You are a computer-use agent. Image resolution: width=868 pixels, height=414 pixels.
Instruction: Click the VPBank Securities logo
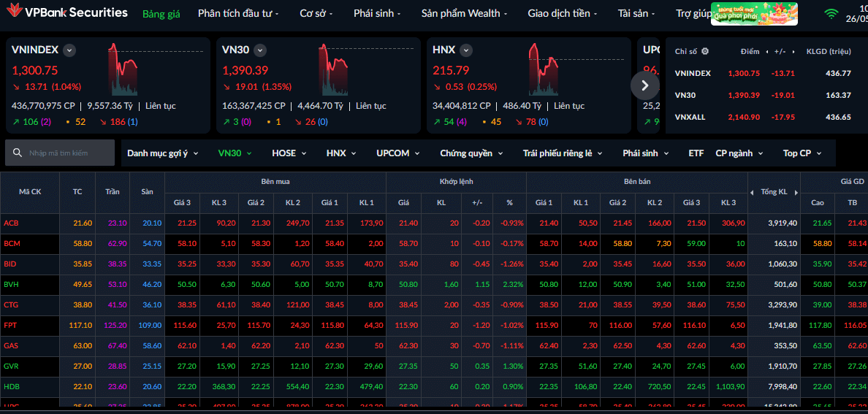pyautogui.click(x=64, y=12)
